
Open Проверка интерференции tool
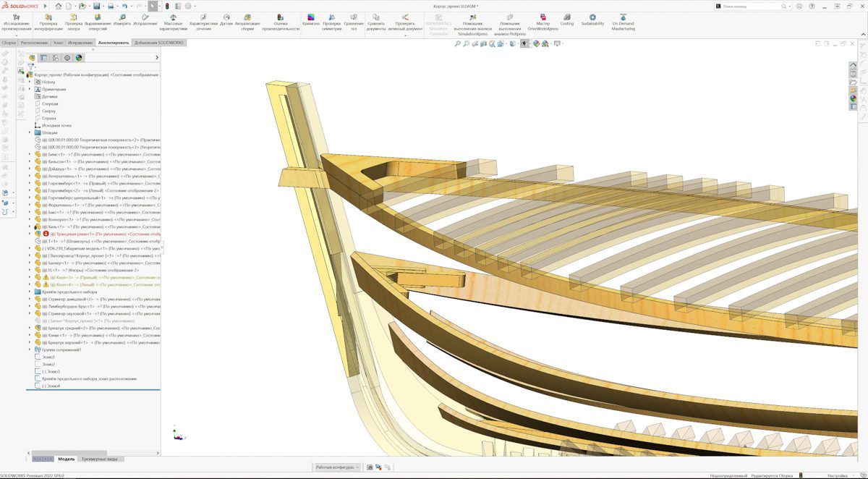[48, 19]
